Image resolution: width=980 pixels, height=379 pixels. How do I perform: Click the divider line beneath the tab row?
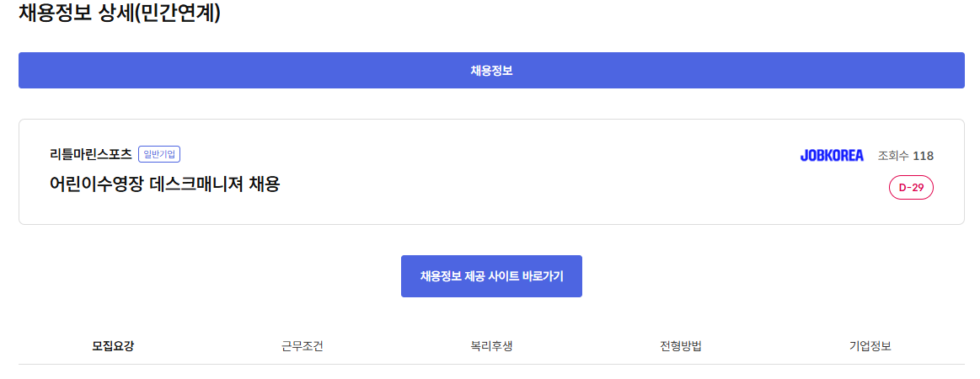pos(491,364)
